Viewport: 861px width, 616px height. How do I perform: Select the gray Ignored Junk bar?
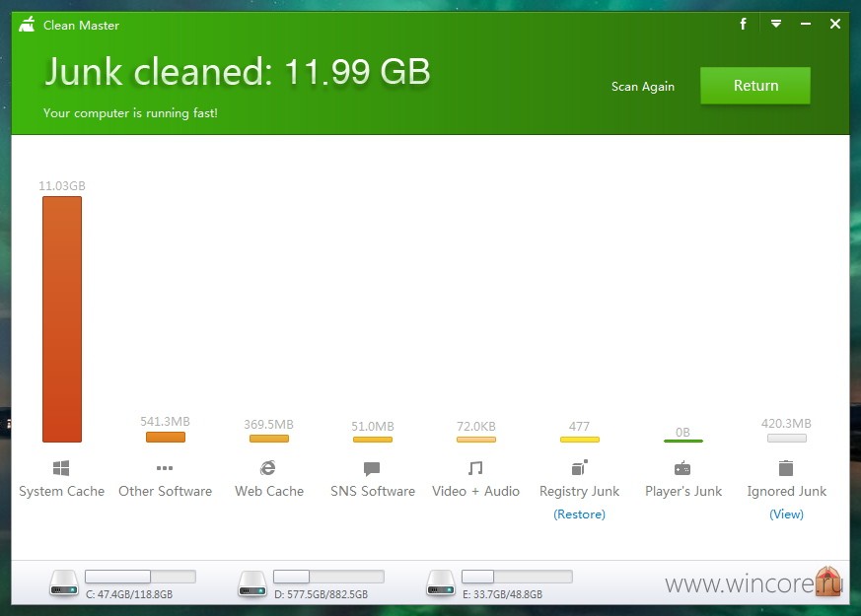point(787,439)
